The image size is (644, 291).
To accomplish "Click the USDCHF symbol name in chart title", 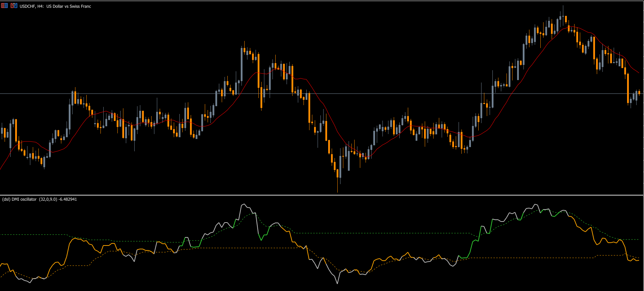I will point(27,6).
